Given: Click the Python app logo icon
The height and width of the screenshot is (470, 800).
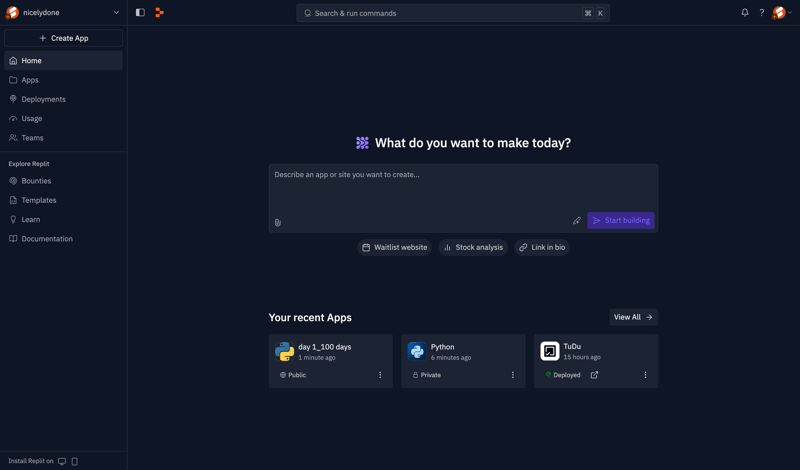Looking at the screenshot, I should (x=417, y=352).
